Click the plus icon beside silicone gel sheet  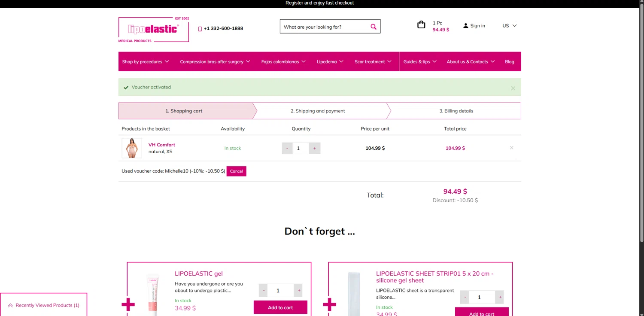click(329, 305)
